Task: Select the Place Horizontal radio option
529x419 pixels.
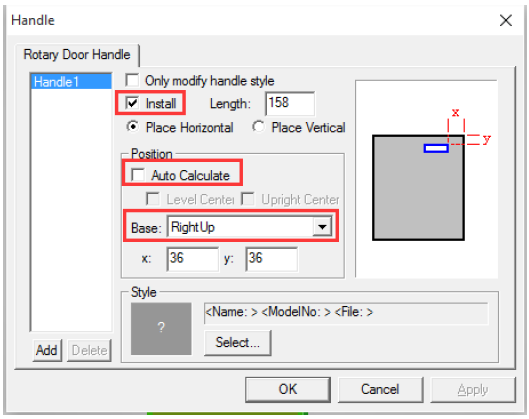Action: tap(133, 127)
